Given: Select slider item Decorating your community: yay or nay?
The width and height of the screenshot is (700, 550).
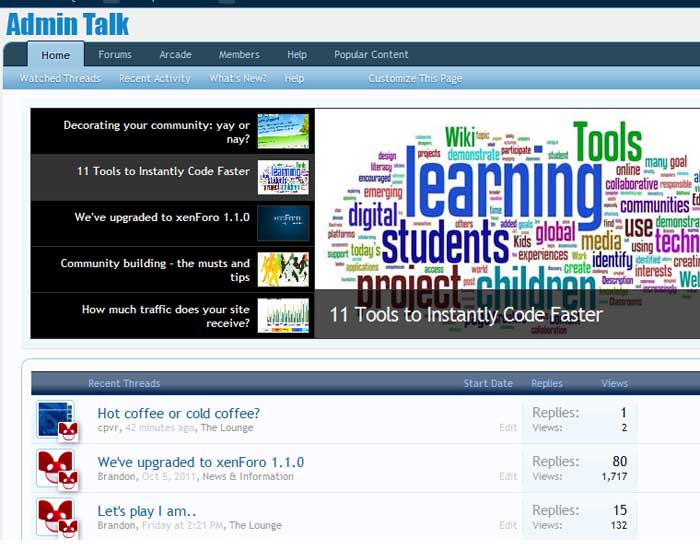Looking at the screenshot, I should [x=172, y=131].
